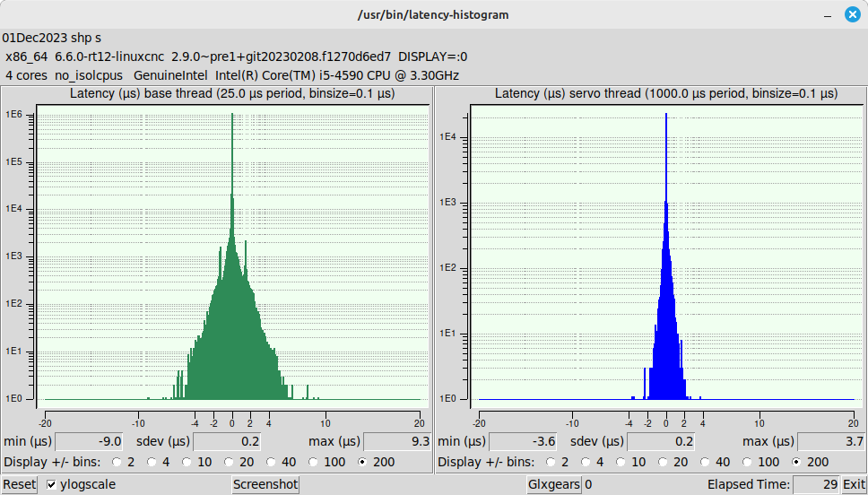This screenshot has width=868, height=495.
Task: Click servo thread min value -3.6
Action: (523, 442)
